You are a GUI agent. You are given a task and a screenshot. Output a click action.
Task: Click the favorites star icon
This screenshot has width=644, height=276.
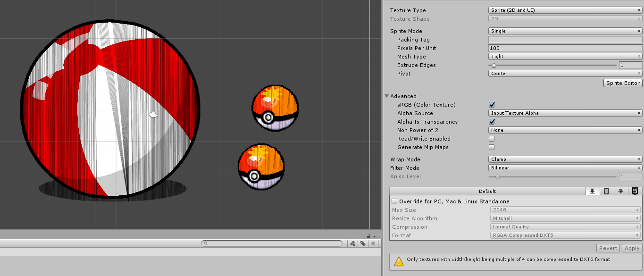[373, 243]
